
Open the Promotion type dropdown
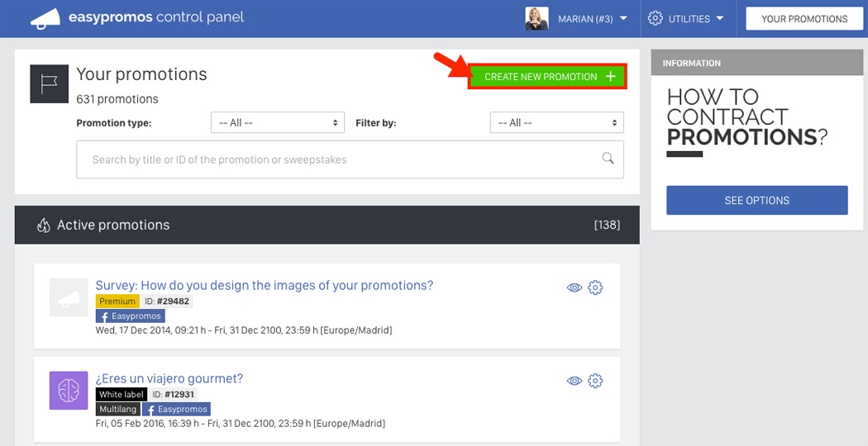click(277, 123)
